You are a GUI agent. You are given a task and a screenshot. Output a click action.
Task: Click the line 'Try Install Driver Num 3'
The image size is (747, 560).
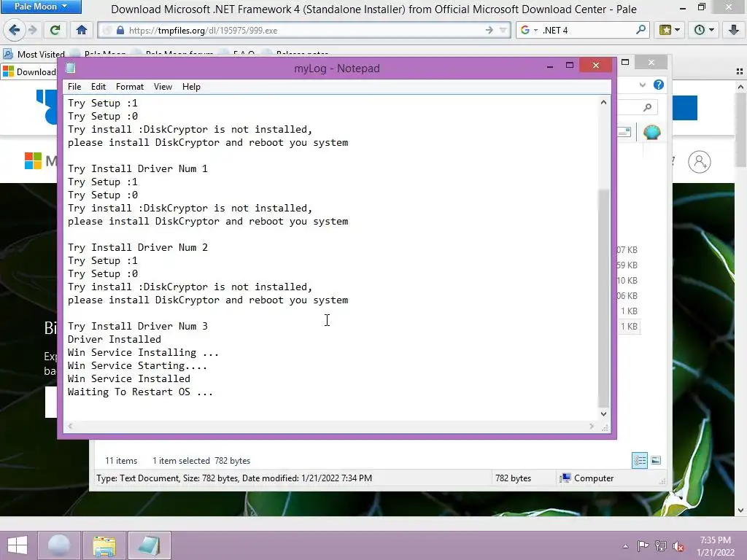coord(138,326)
